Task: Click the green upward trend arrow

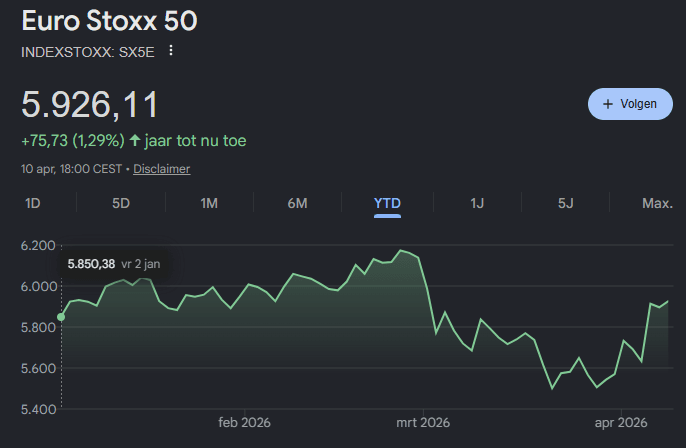Action: tap(135, 141)
